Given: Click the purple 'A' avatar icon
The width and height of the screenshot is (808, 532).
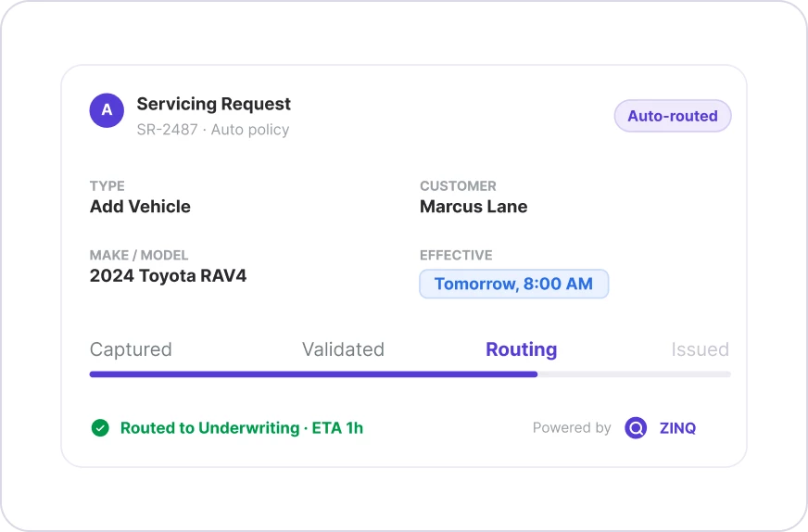Looking at the screenshot, I should click(107, 110).
